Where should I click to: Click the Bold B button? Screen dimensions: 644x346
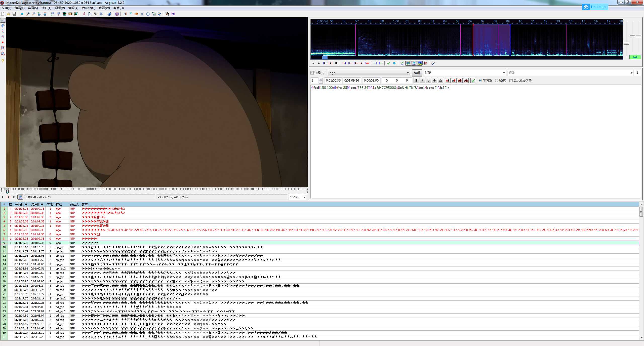click(416, 81)
